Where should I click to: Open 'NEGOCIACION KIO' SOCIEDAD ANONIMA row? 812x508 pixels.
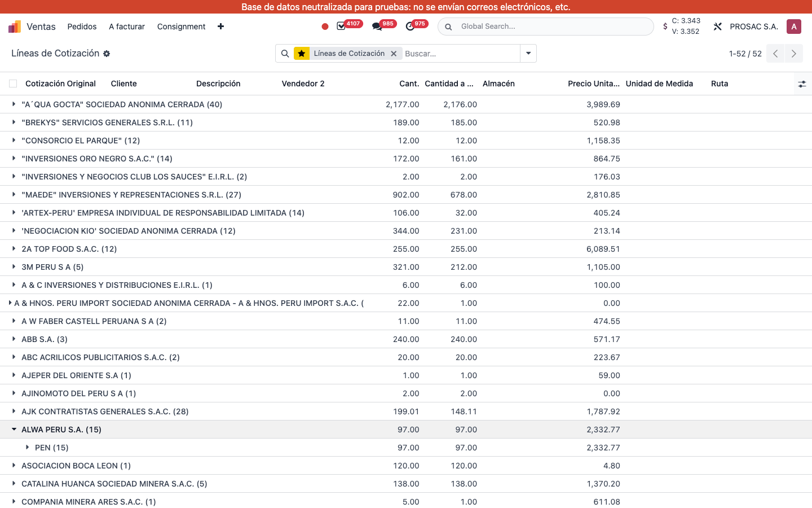point(406,231)
